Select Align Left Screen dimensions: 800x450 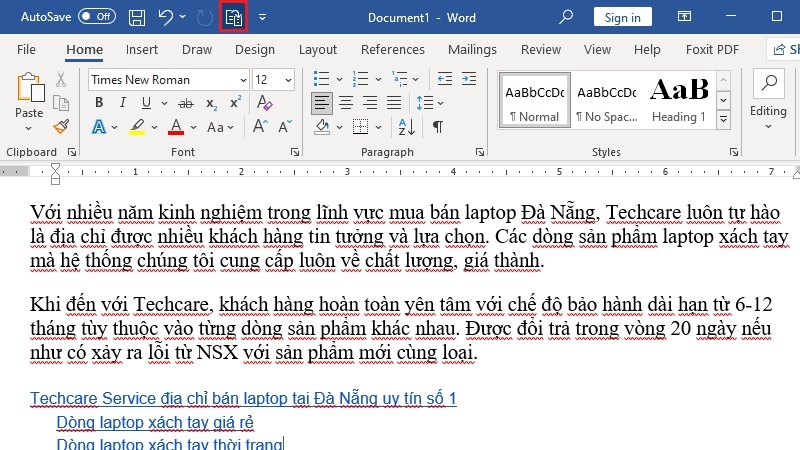tap(321, 103)
